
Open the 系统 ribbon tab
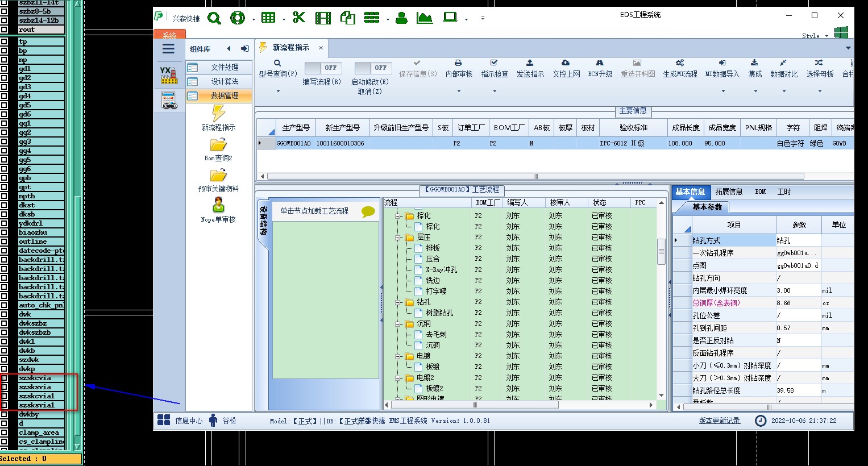(169, 35)
